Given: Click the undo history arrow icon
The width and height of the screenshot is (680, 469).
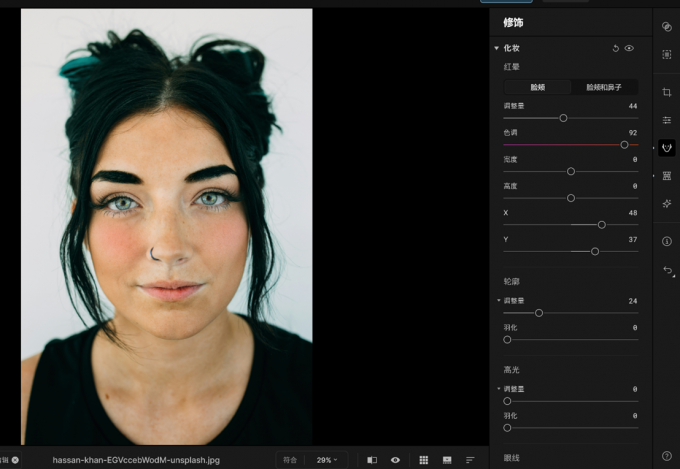Looking at the screenshot, I should 668,271.
